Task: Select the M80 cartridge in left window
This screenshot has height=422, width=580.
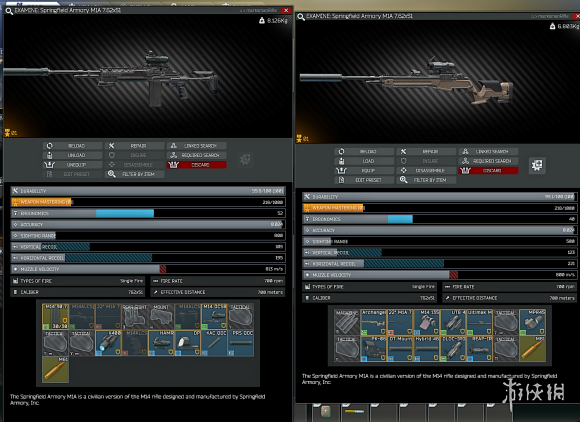Action: point(55,369)
